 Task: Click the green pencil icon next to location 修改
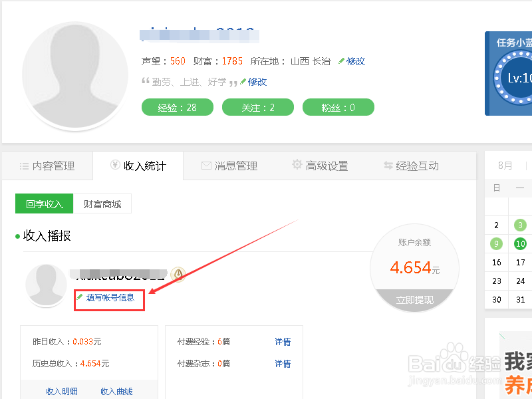[341, 61]
